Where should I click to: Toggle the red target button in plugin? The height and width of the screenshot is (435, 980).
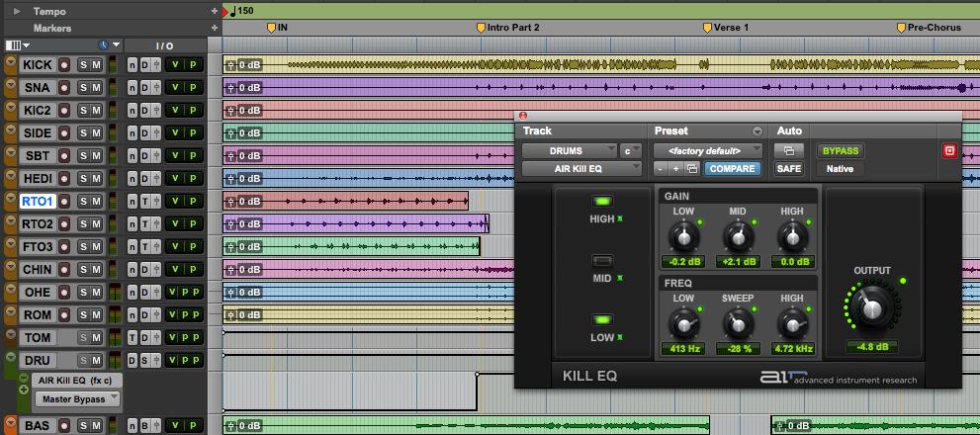(950, 150)
